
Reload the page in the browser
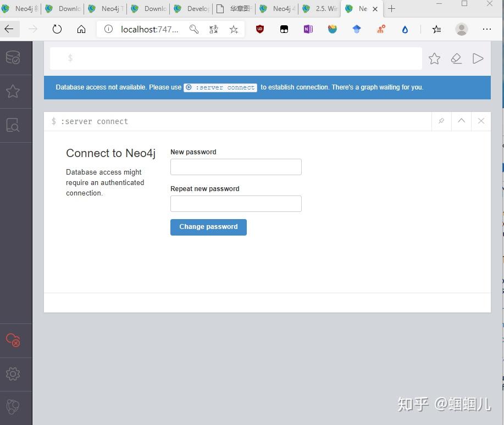[57, 30]
